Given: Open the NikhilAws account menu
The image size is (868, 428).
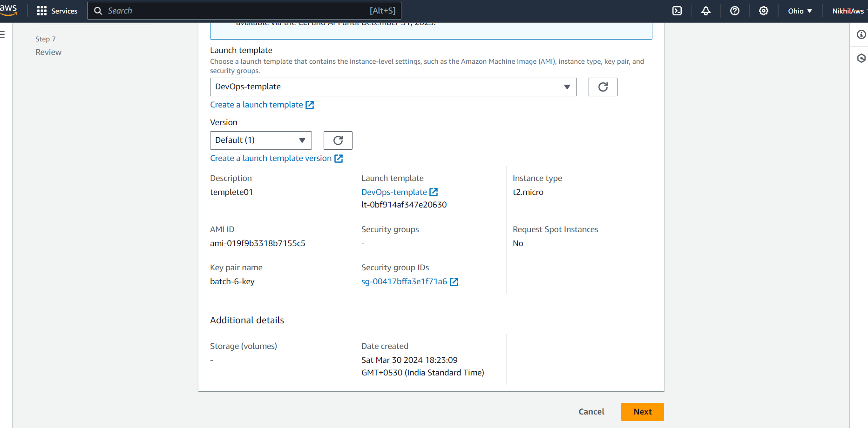Looking at the screenshot, I should click(849, 11).
